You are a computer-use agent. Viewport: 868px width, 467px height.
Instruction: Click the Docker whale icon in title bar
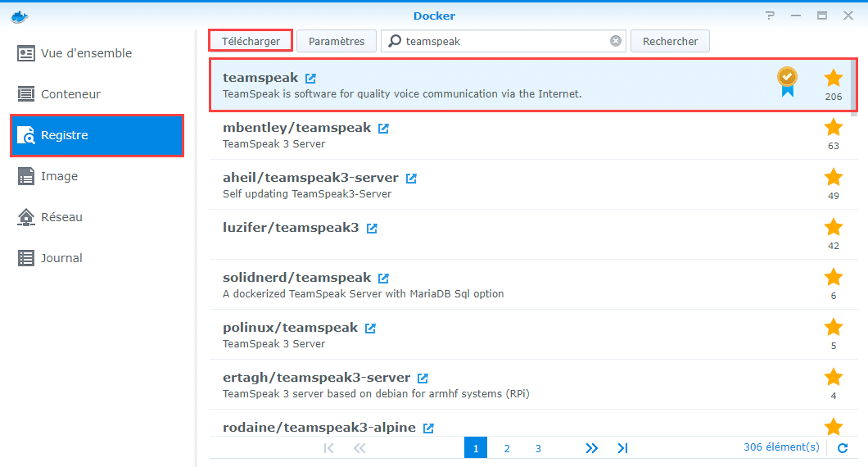click(x=20, y=16)
